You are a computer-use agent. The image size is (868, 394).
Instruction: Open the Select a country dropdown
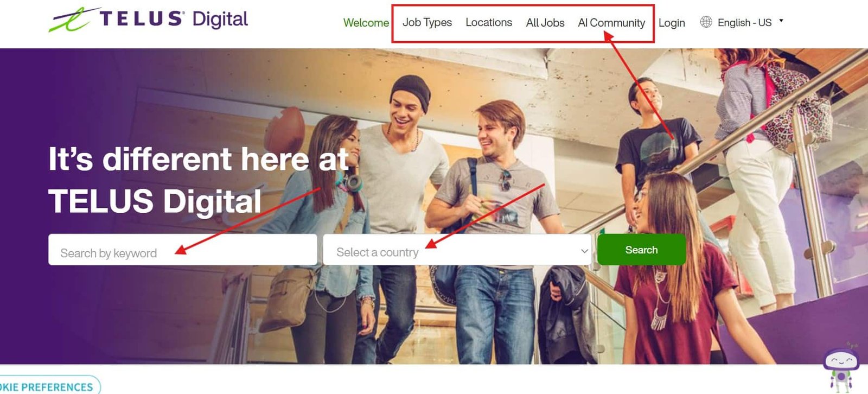tap(457, 250)
